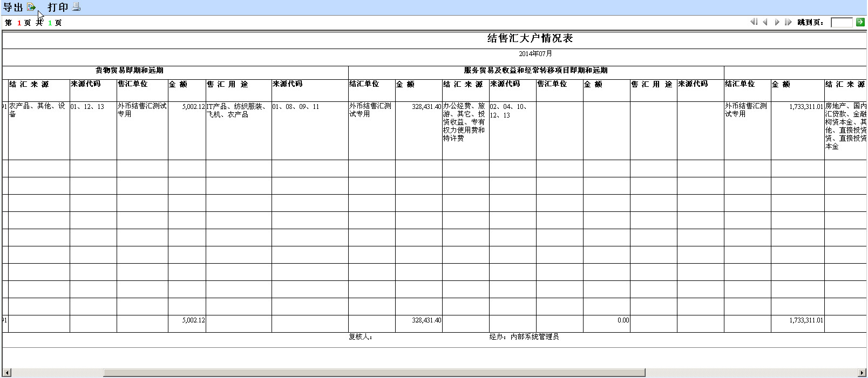Click 经办：内部系统管理员 text
The width and height of the screenshot is (868, 378).
(x=524, y=336)
